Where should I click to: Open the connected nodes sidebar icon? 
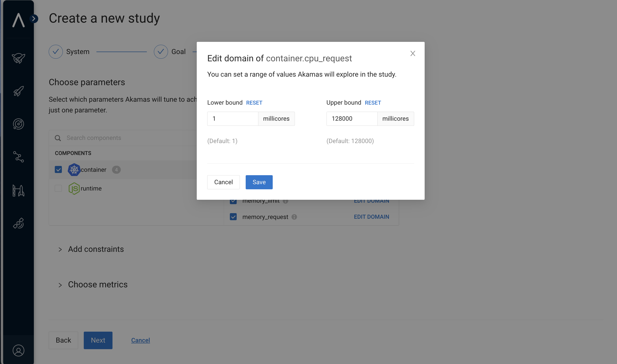[19, 157]
